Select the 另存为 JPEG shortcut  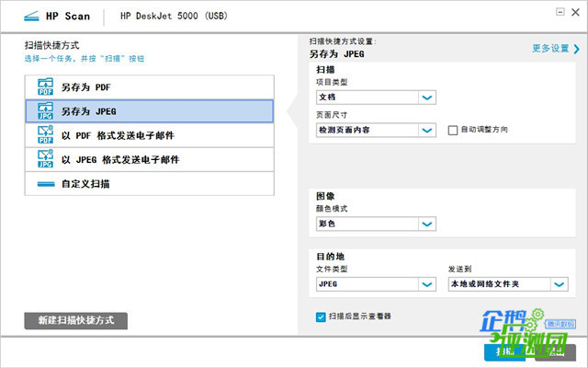click(149, 111)
